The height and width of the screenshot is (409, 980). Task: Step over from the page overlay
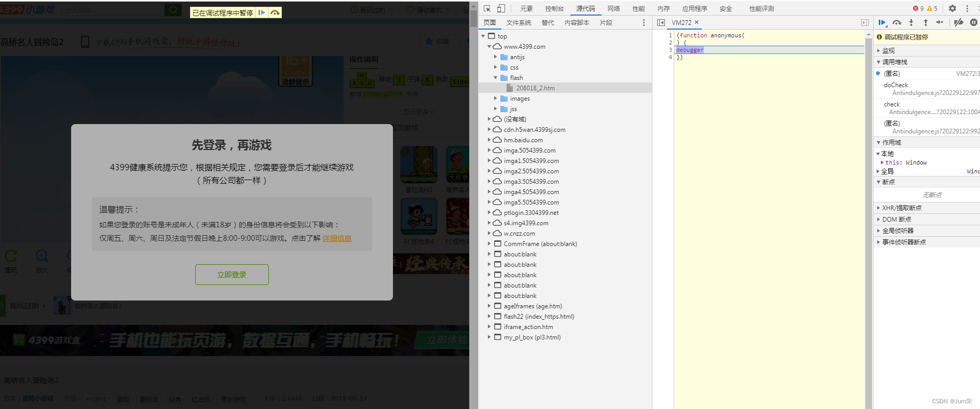pos(275,12)
